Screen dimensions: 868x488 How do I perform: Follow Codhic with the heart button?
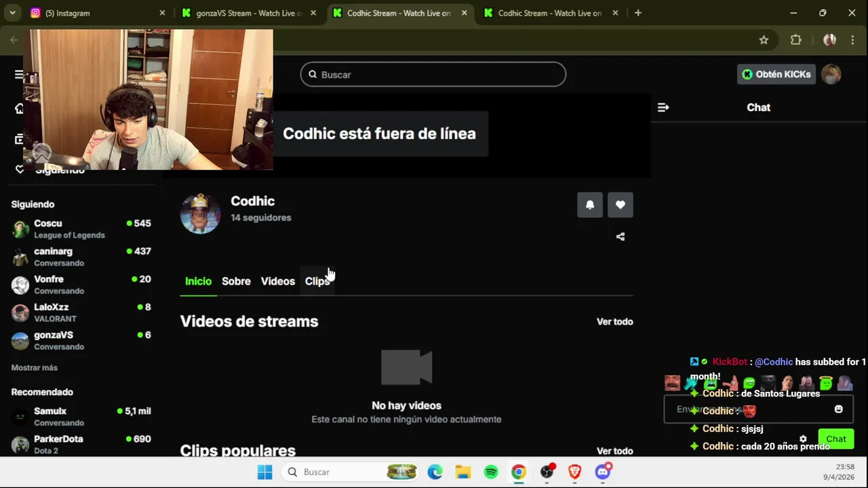click(x=620, y=205)
